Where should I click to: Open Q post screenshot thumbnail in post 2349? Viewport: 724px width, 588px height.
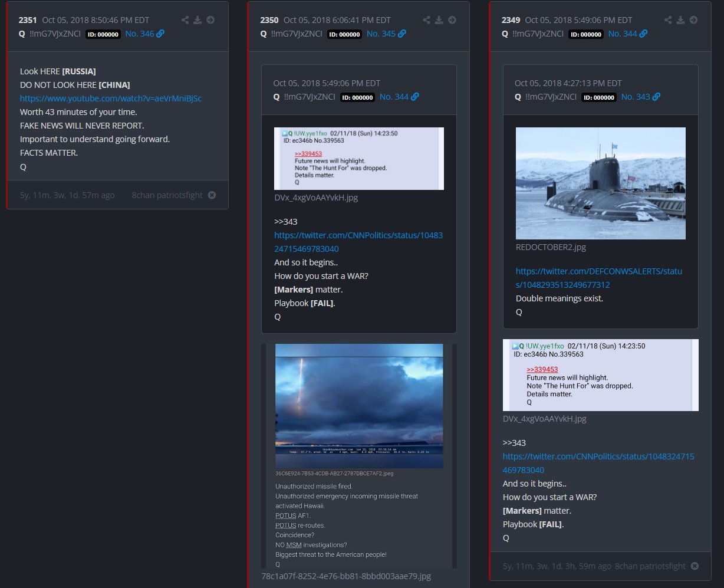click(601, 375)
